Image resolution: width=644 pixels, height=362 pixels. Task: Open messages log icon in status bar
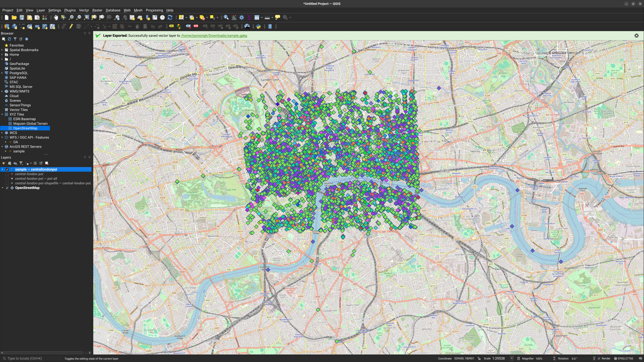click(x=640, y=358)
